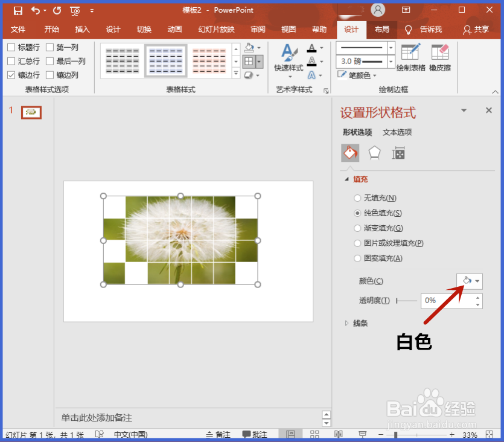The width and height of the screenshot is (504, 442).
Task: Click the fill paint bucket icon in format pane
Action: pos(350,153)
